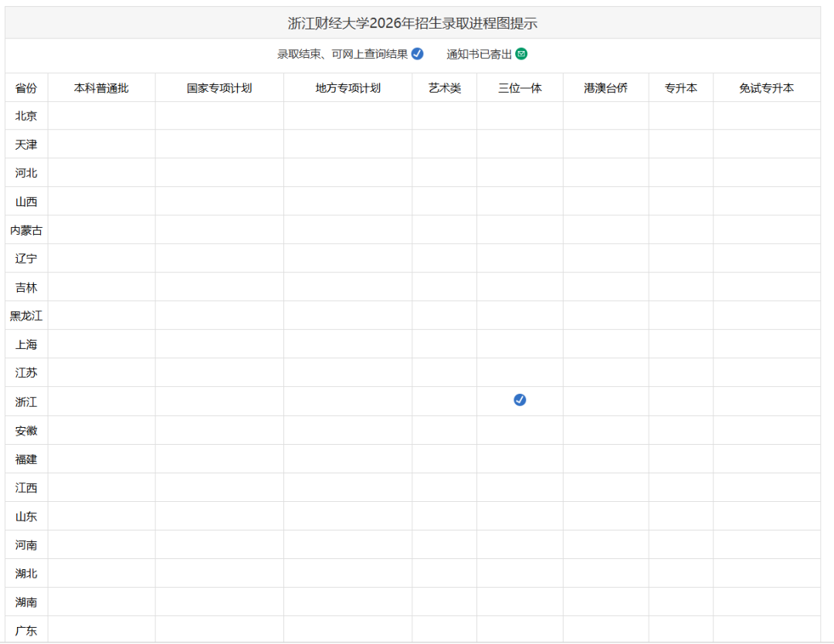
Task: Click the legend text 录取结束、可网上查询结果
Action: click(x=343, y=54)
